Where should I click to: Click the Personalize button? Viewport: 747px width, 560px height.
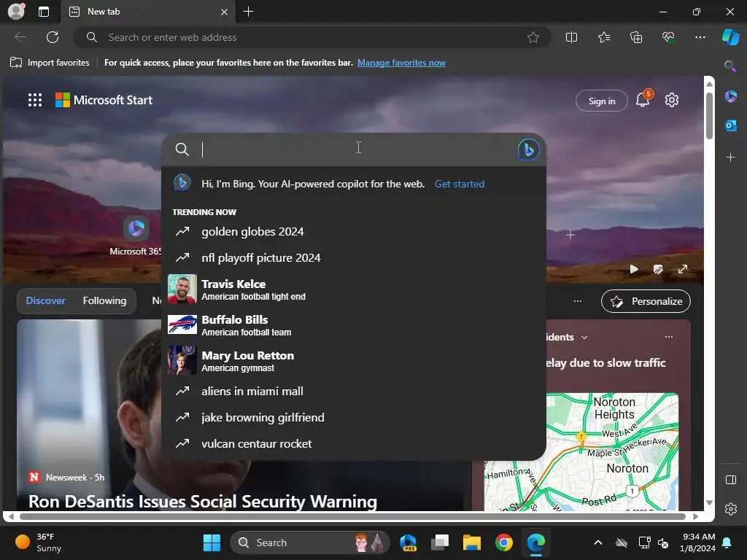(646, 301)
